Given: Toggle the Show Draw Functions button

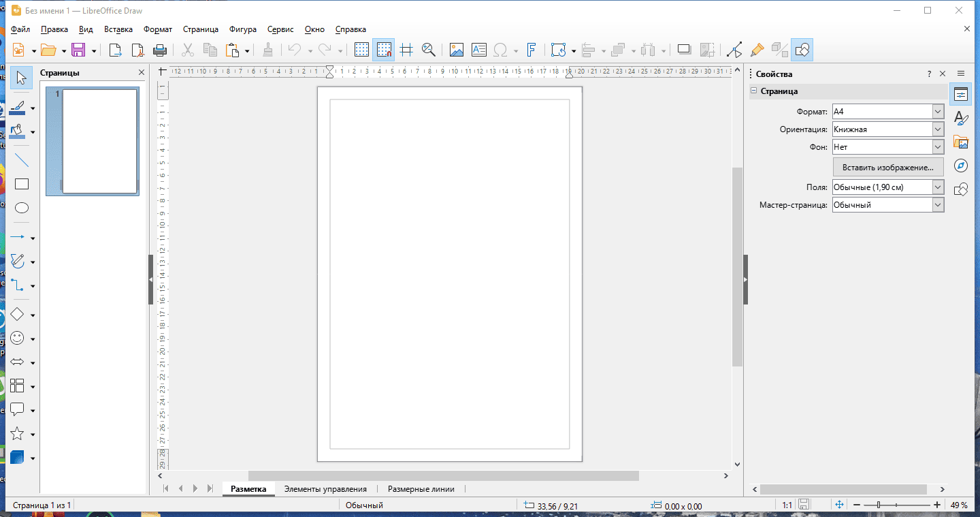Looking at the screenshot, I should point(802,50).
